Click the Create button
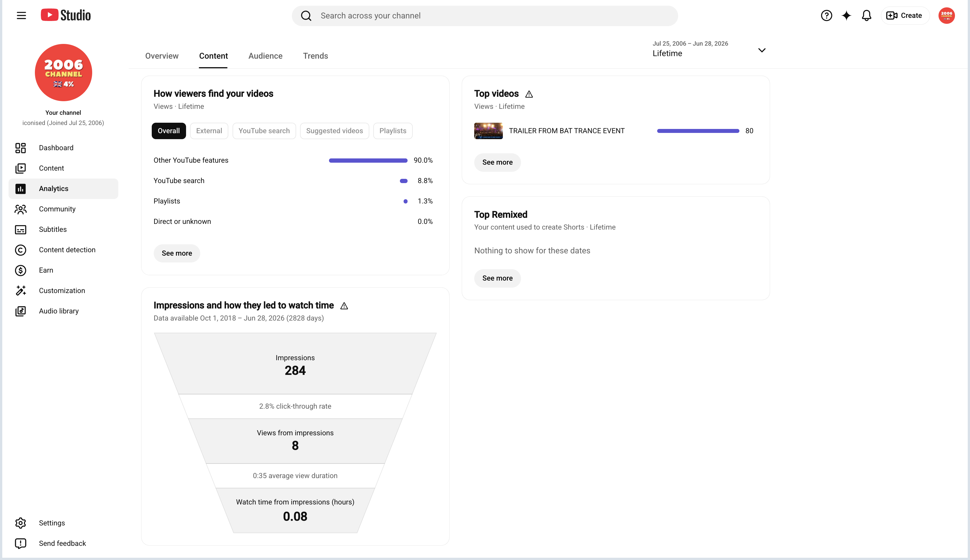 pyautogui.click(x=904, y=15)
